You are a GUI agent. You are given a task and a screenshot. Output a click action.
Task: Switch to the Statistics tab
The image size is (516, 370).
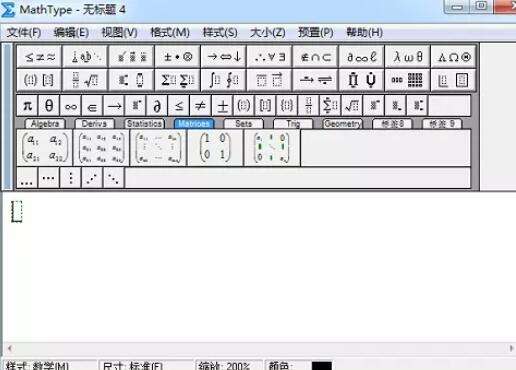click(144, 124)
